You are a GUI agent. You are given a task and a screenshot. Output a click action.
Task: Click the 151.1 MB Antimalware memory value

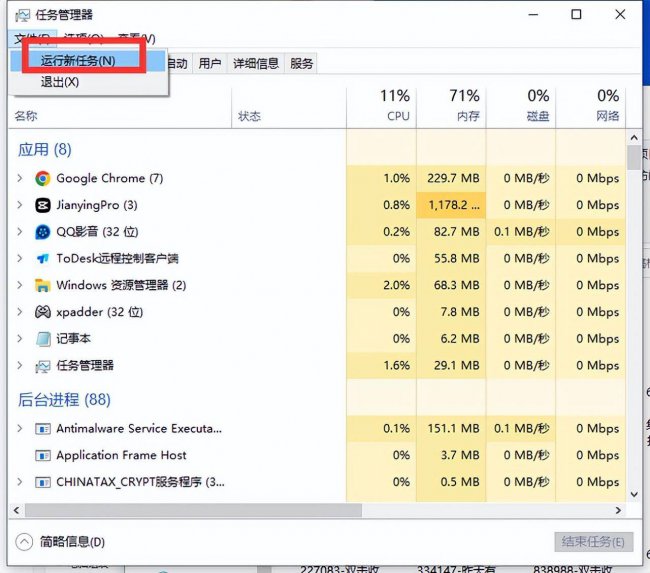[454, 428]
